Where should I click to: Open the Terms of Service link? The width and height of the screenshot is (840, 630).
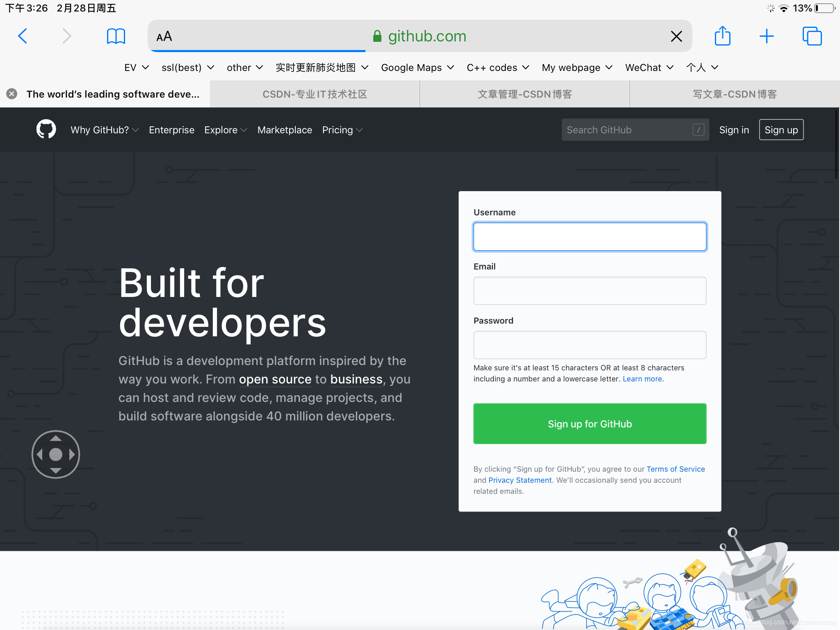tap(676, 469)
